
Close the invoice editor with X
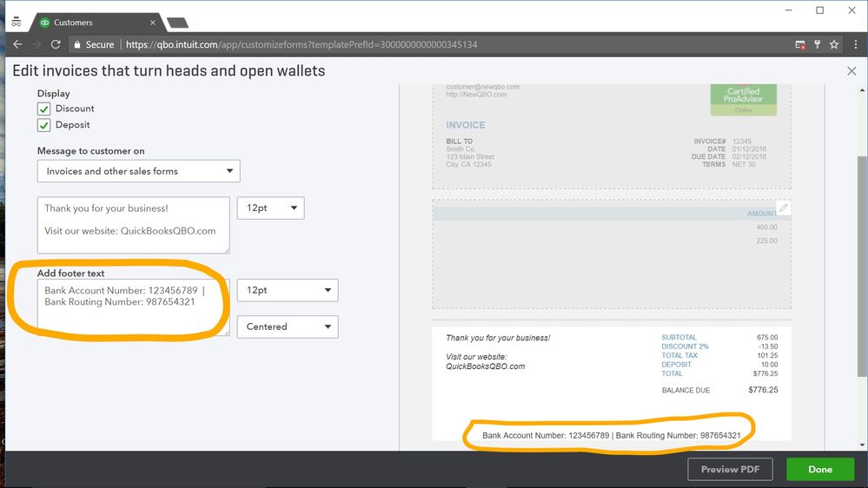click(851, 71)
